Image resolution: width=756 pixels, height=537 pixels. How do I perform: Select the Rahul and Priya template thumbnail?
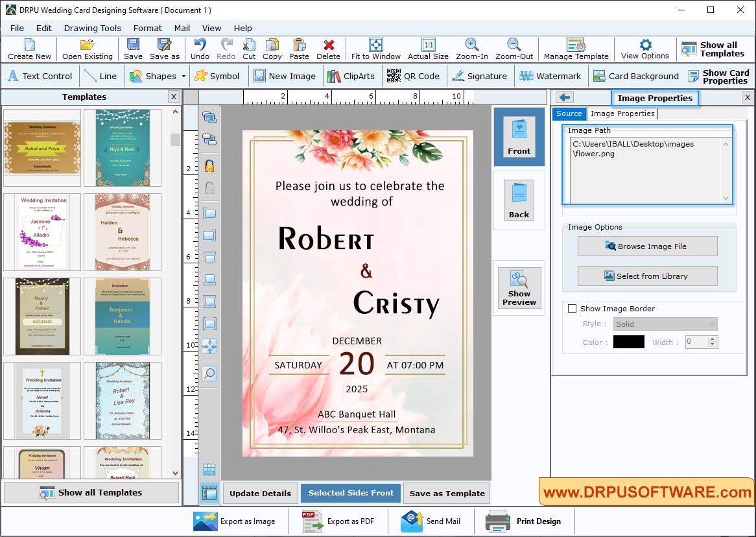[41, 147]
